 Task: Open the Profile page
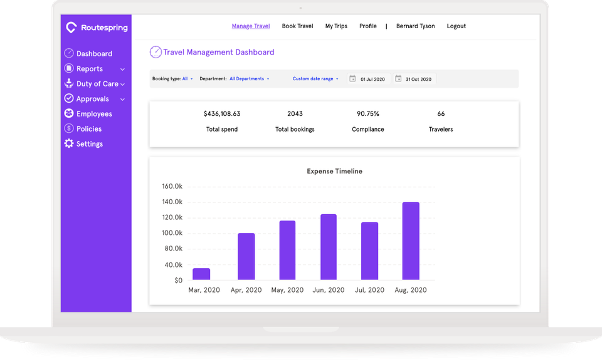click(x=368, y=26)
